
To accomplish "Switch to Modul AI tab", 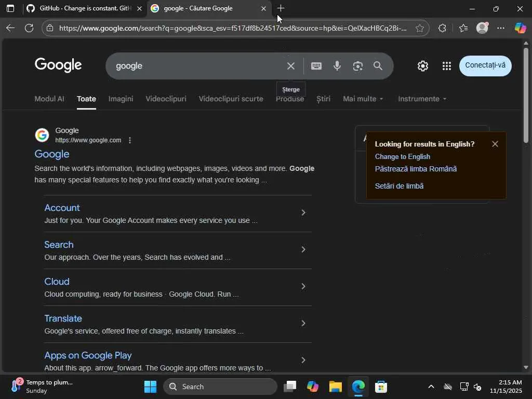I will [49, 99].
